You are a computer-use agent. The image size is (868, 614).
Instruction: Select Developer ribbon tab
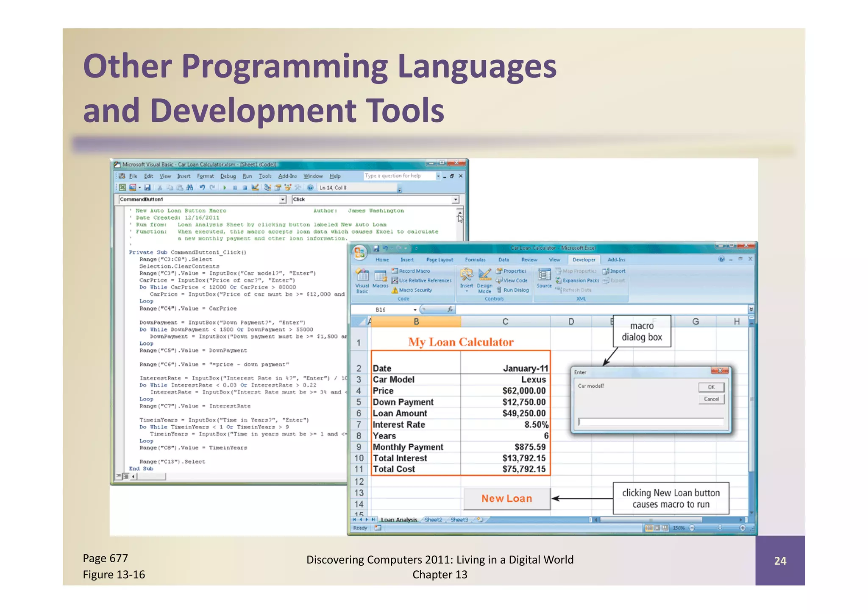(584, 260)
